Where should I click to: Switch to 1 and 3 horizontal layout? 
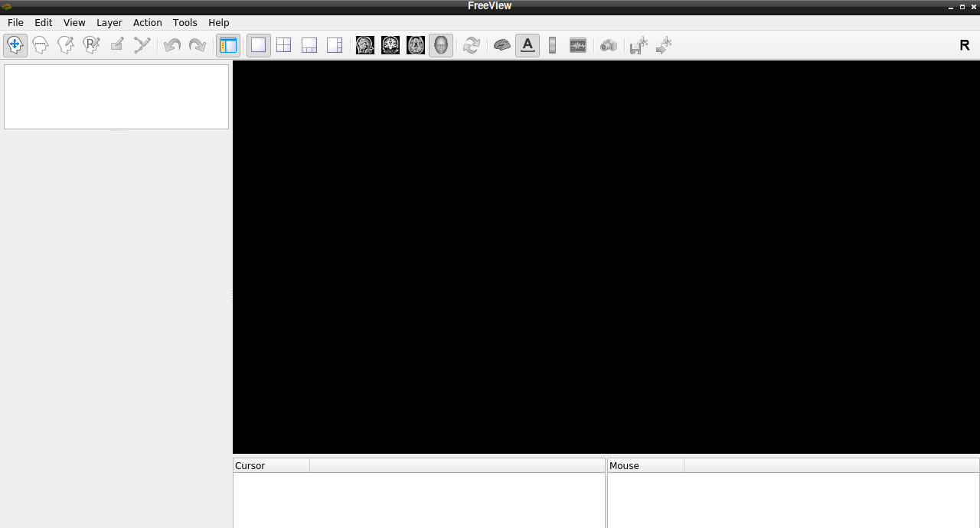[x=335, y=46]
